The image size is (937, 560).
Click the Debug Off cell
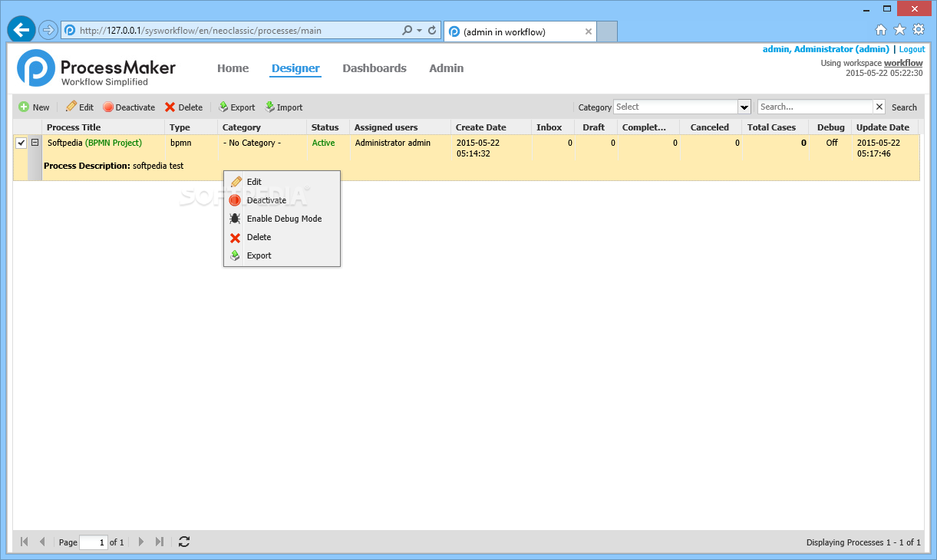(831, 143)
